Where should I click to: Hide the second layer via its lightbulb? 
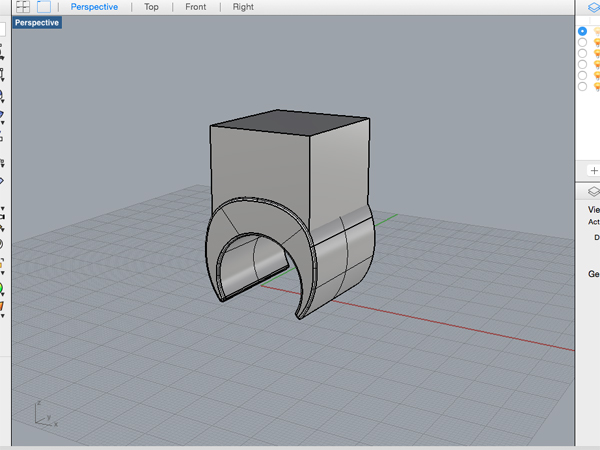click(597, 42)
